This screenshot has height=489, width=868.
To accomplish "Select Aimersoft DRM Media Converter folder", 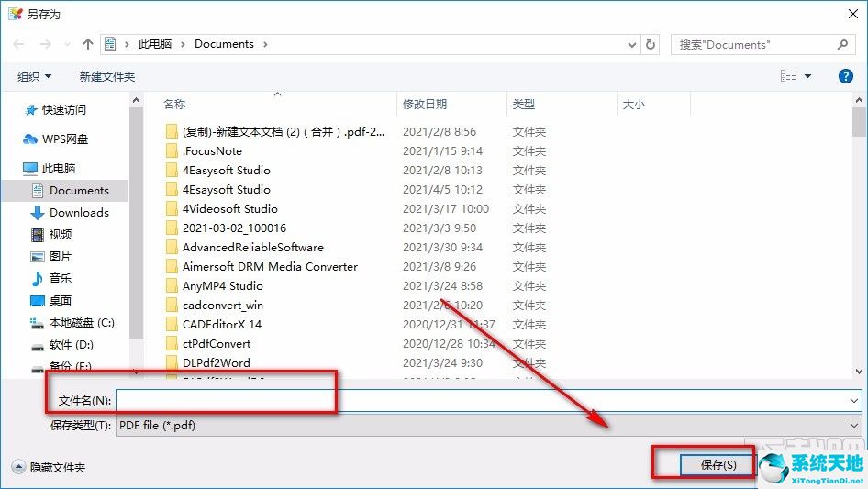I will pos(270,267).
